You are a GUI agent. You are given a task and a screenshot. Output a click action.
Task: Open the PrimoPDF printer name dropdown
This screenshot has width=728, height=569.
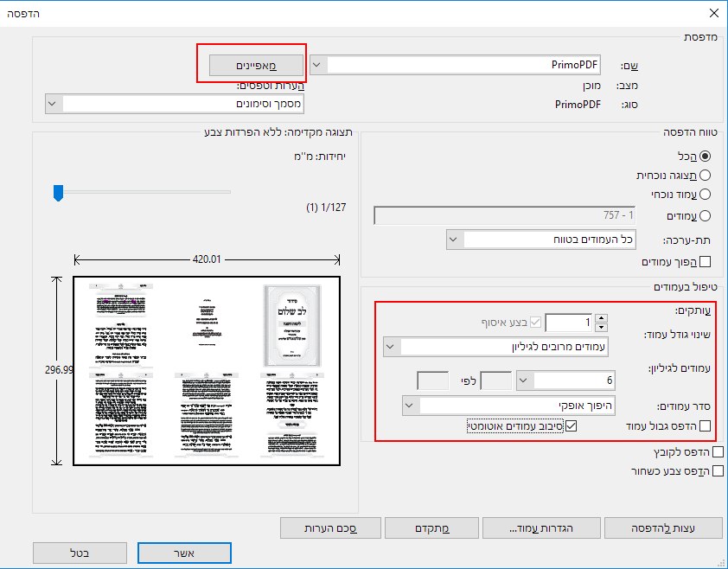455,65
